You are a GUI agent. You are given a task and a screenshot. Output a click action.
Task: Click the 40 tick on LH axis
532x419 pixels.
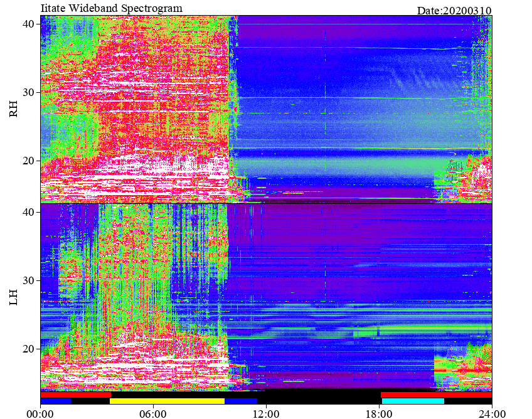pyautogui.click(x=28, y=213)
